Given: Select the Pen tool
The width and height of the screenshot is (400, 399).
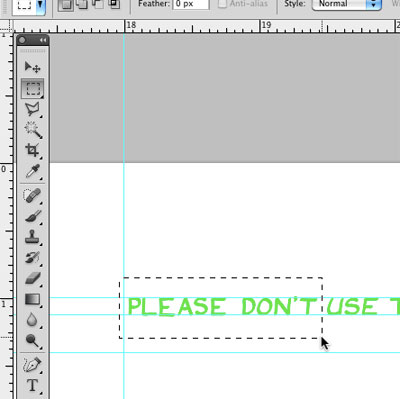Looking at the screenshot, I should (32, 365).
